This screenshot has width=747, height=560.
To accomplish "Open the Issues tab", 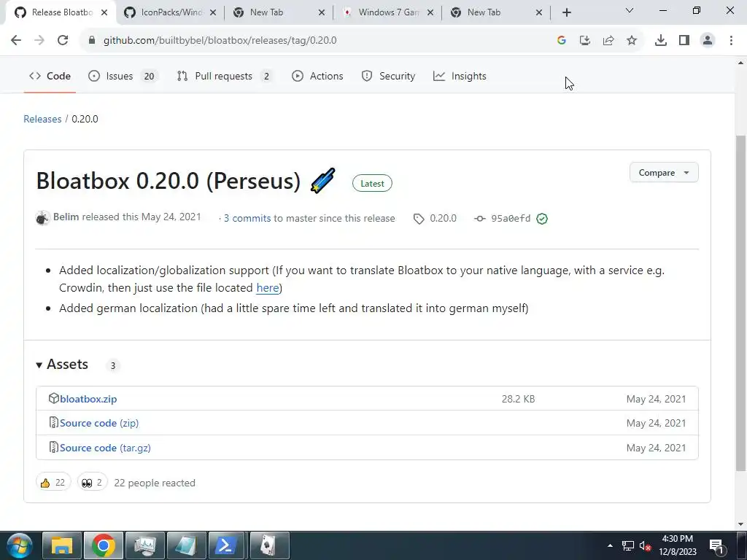I will click(x=123, y=76).
